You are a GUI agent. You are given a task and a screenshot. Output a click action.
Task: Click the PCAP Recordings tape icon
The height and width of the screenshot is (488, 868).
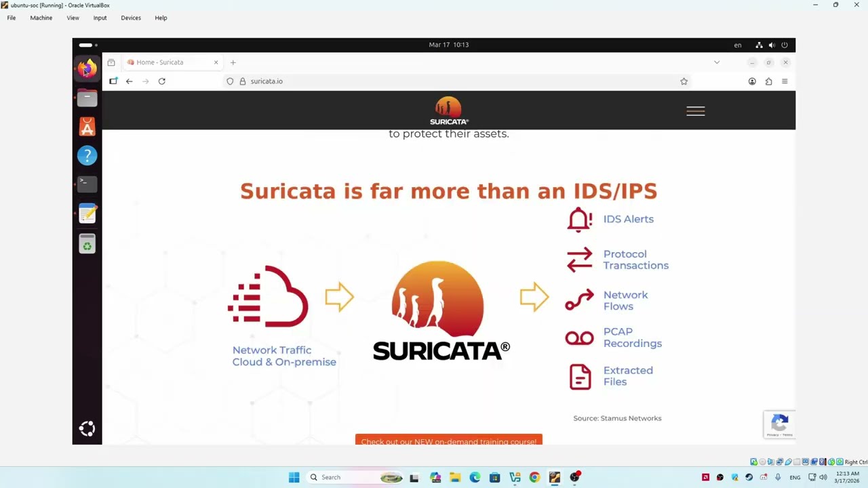pyautogui.click(x=580, y=338)
